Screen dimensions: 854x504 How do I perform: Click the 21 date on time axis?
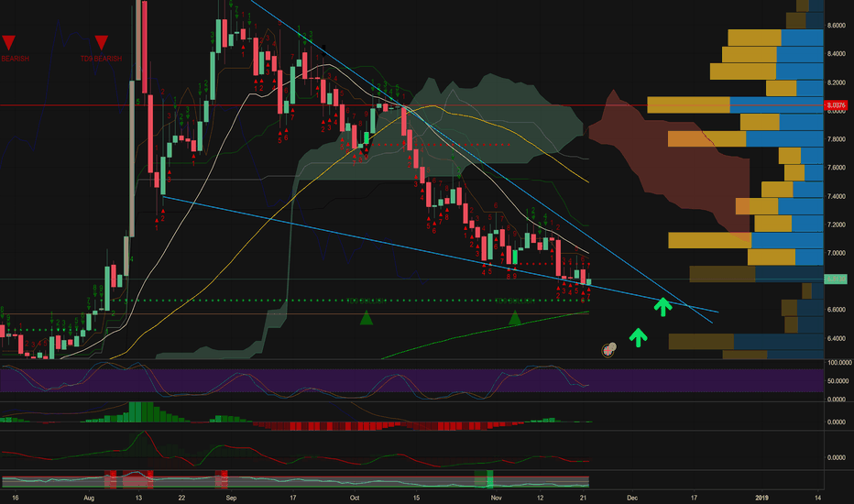click(x=584, y=498)
